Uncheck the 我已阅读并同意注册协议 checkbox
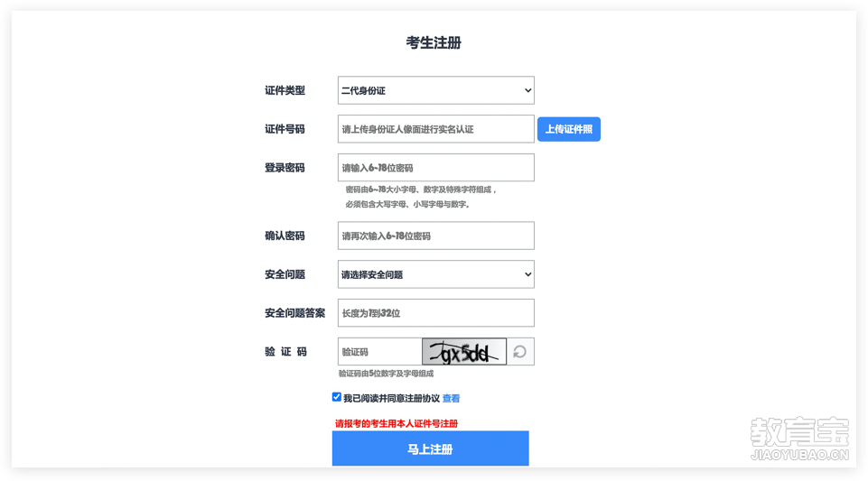The image size is (868, 481). pos(337,397)
